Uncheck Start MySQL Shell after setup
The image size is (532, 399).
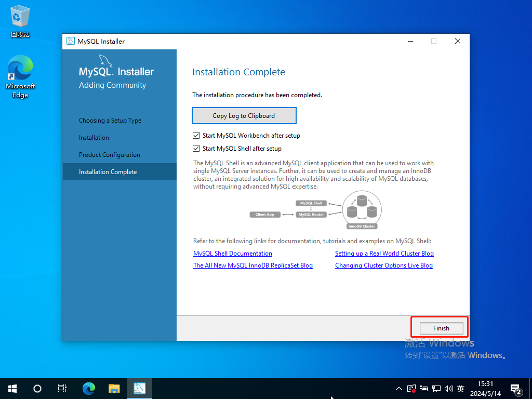click(196, 149)
